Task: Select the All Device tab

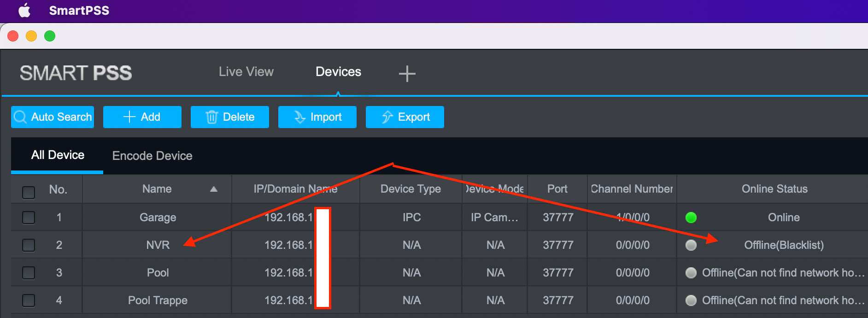Action: pos(58,155)
